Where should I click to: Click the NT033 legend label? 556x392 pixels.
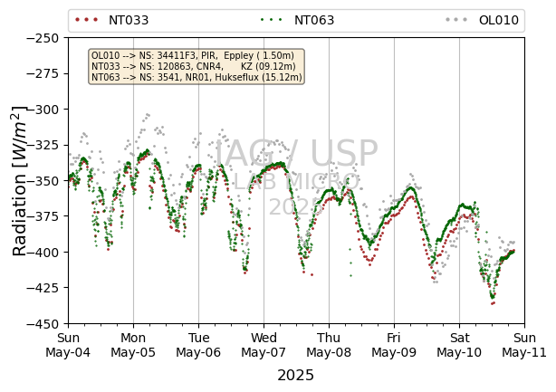pos(129,20)
